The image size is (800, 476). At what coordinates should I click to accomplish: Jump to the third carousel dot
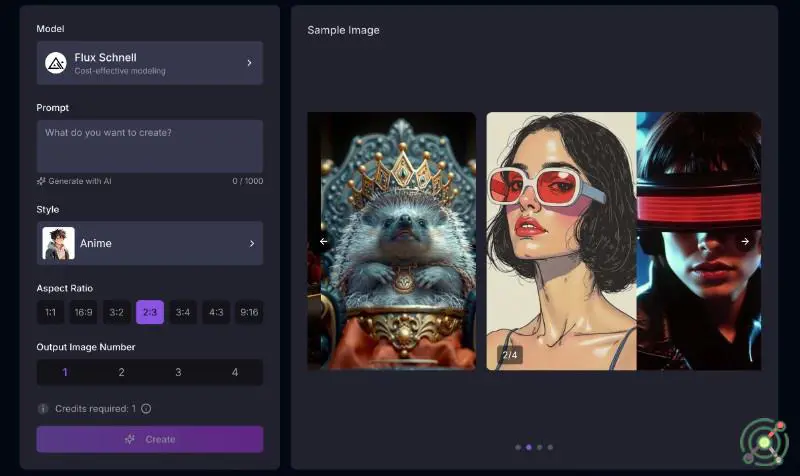539,447
